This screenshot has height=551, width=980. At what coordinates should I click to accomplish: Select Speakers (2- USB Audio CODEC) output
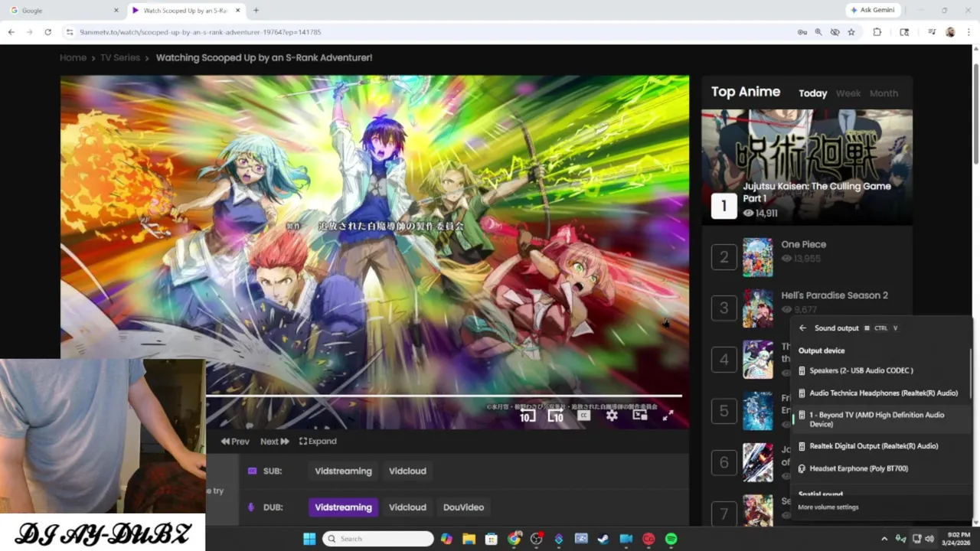880,370
